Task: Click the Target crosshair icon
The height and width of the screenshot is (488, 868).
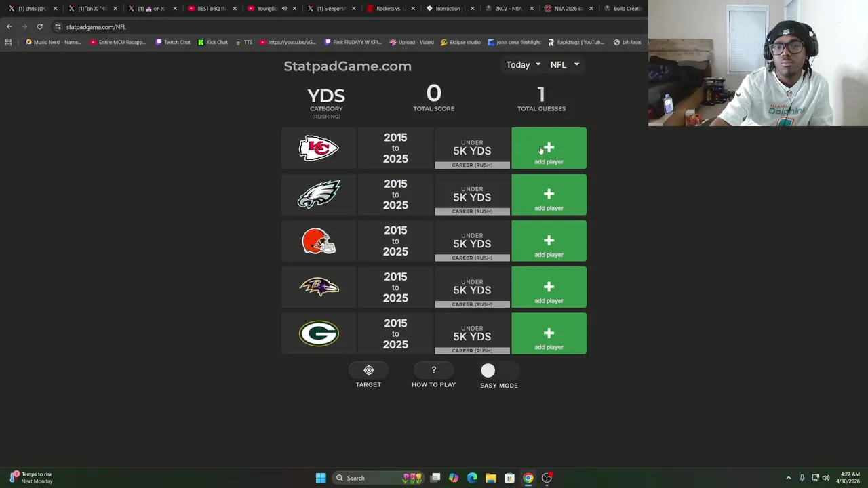Action: 368,370
